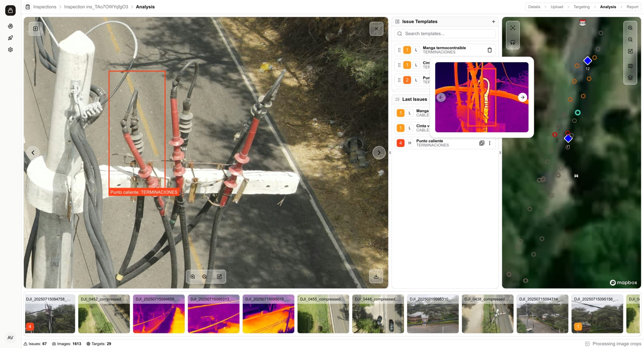Switch to the Targeting step
The width and height of the screenshot is (644, 348).
581,7
